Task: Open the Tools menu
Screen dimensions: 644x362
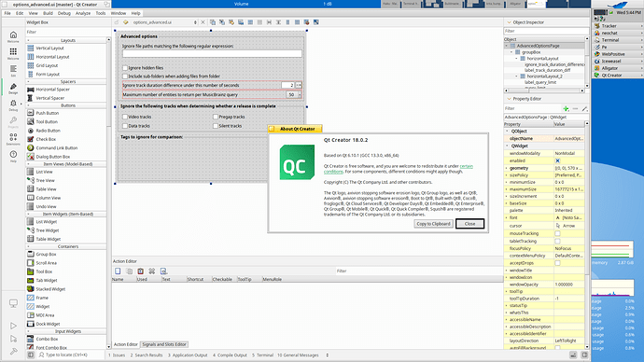Action: (101, 13)
